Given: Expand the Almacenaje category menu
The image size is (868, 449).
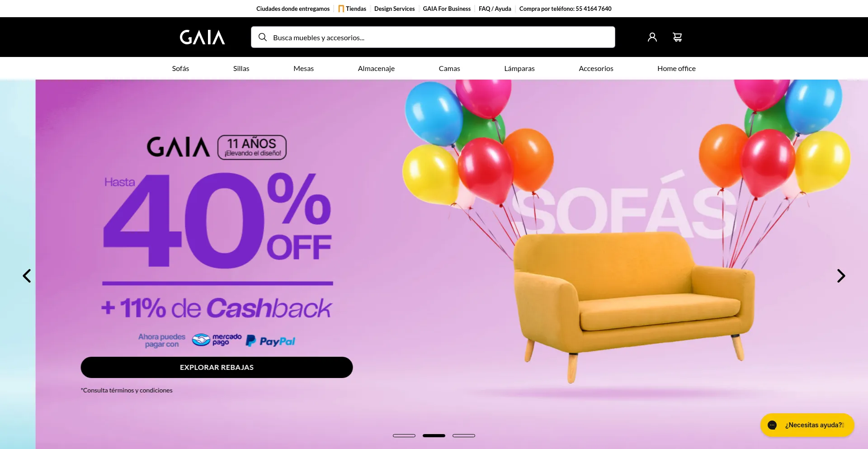Looking at the screenshot, I should [376, 68].
